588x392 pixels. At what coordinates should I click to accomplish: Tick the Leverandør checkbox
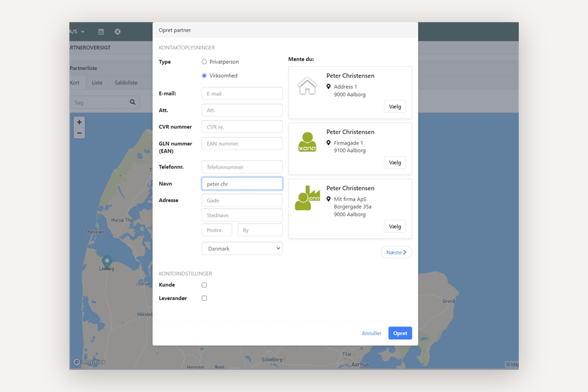click(x=205, y=298)
